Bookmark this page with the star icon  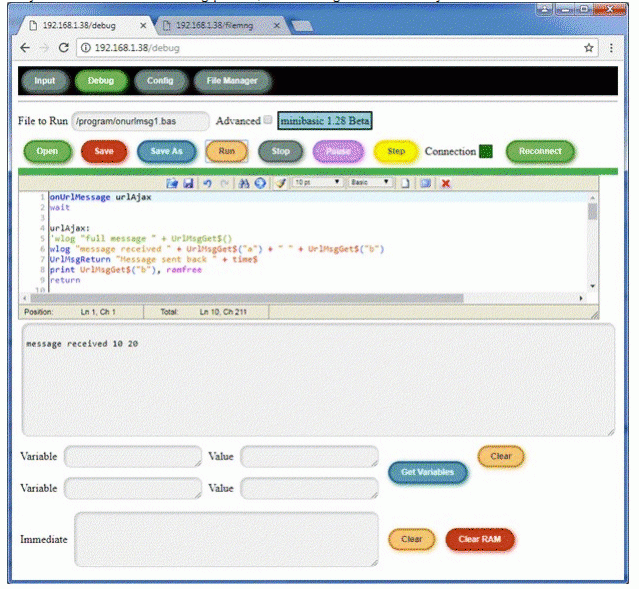[x=589, y=47]
